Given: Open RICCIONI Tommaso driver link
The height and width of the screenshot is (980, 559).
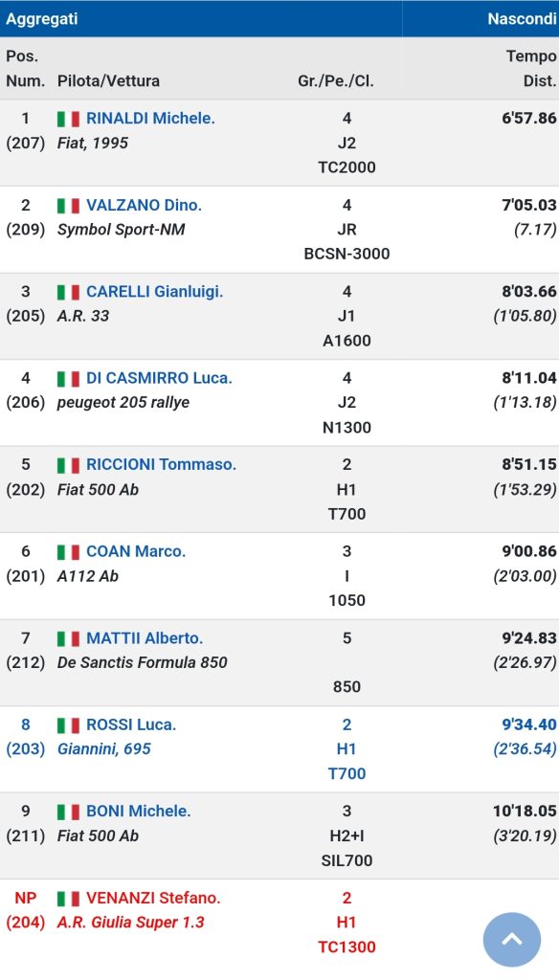Looking at the screenshot, I should [x=162, y=464].
